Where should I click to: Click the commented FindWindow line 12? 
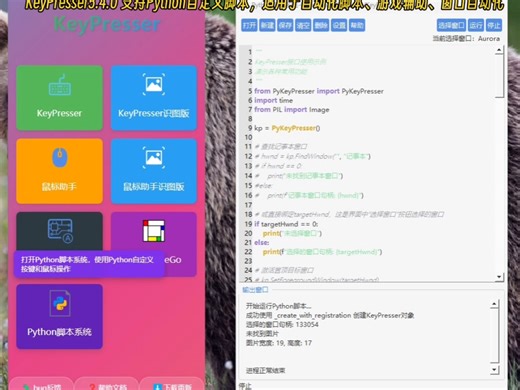click(312, 156)
